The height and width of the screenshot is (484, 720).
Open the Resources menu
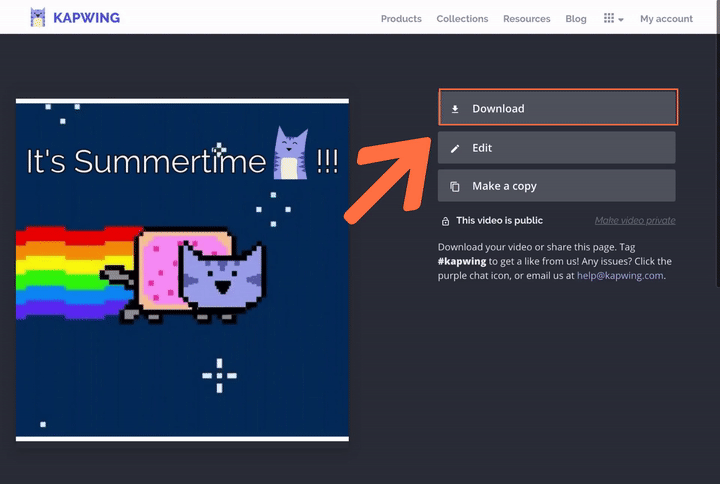coord(526,19)
